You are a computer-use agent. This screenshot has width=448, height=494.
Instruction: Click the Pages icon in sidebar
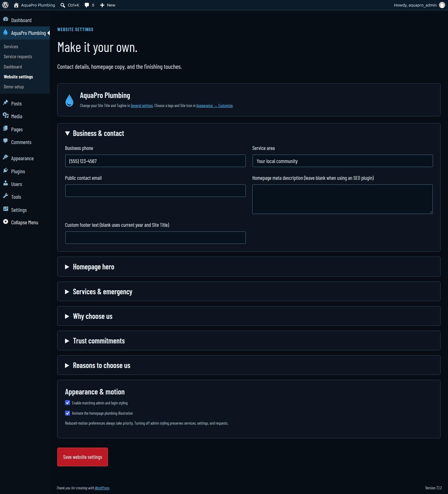[6, 129]
